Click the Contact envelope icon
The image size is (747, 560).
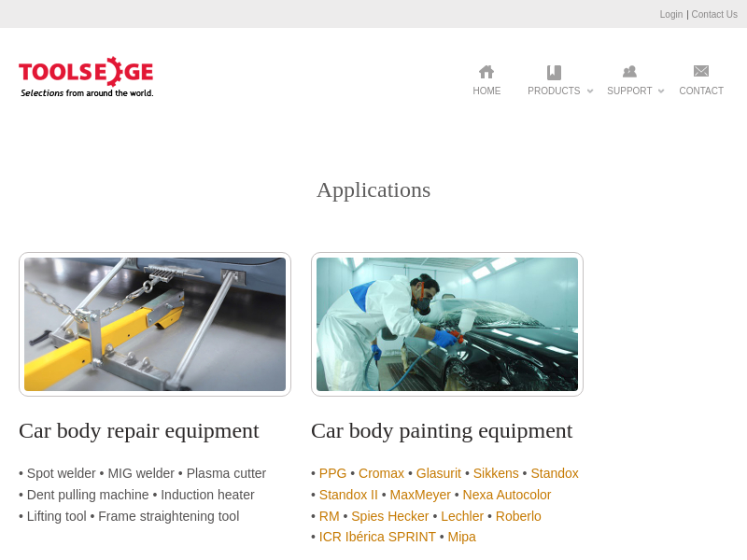[x=701, y=71]
